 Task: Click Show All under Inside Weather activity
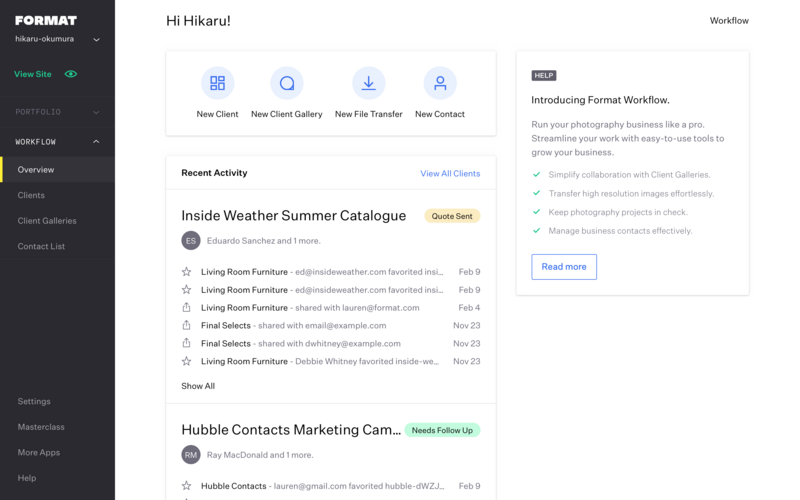198,386
